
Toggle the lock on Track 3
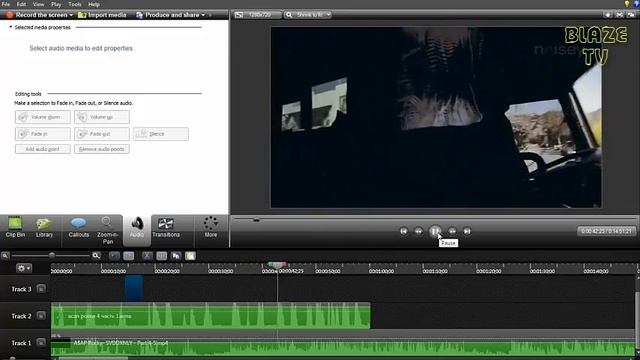pos(41,289)
